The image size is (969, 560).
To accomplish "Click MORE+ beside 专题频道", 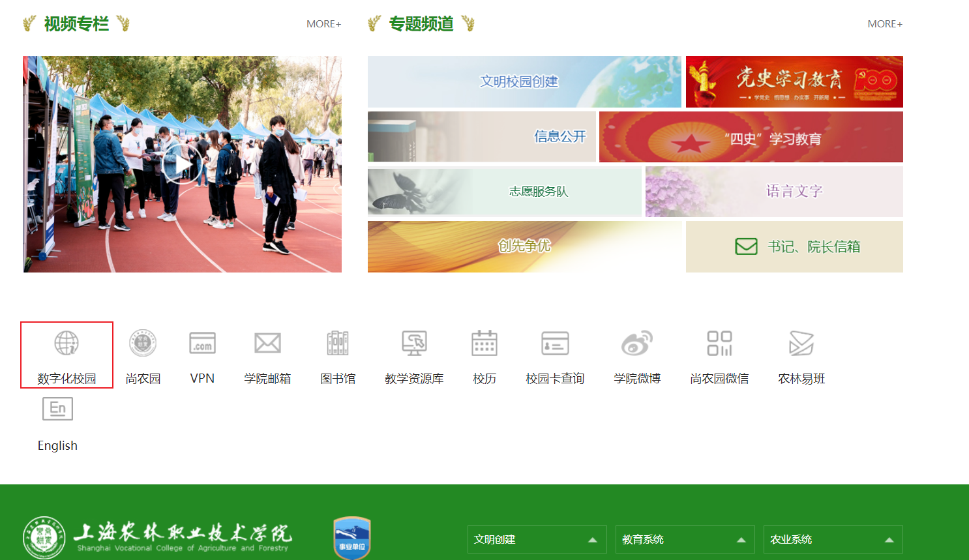I will 884,24.
